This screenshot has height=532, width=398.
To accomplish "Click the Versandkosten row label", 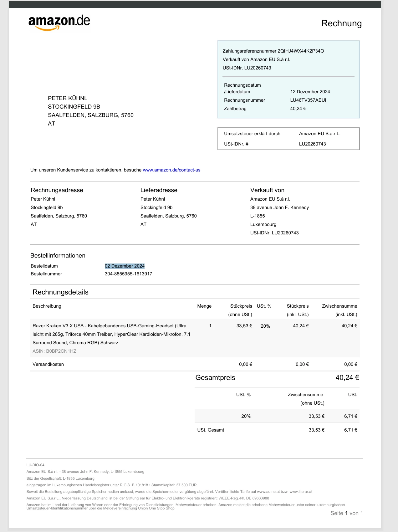I will pos(48,364).
